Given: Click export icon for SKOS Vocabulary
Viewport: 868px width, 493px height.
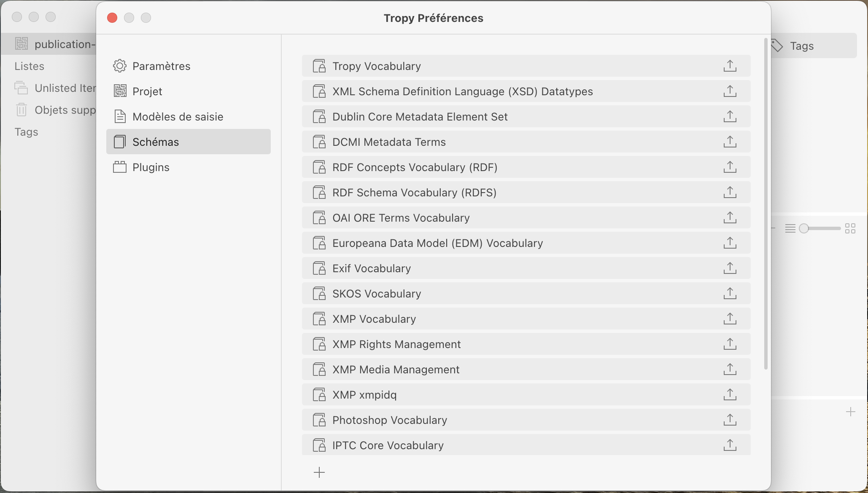Looking at the screenshot, I should 730,294.
